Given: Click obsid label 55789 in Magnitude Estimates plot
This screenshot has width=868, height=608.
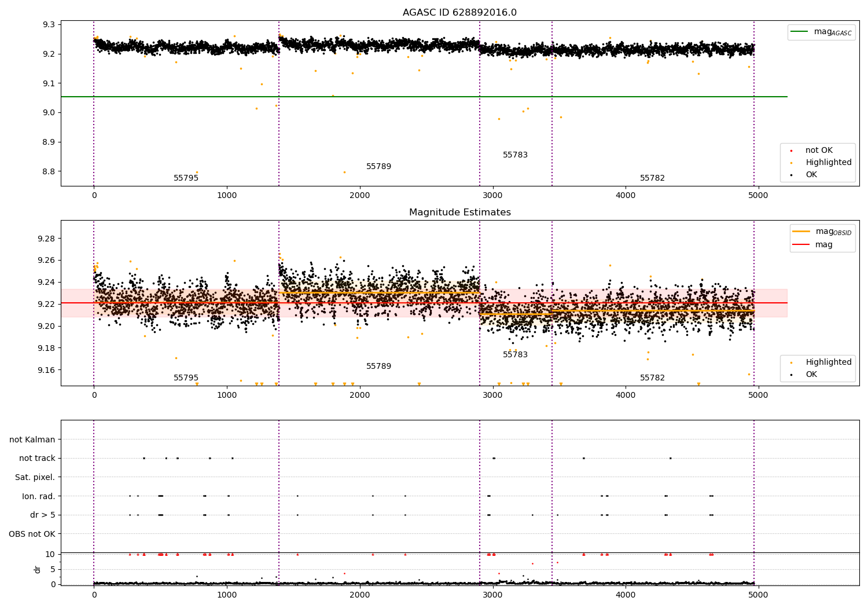Looking at the screenshot, I should coord(378,367).
